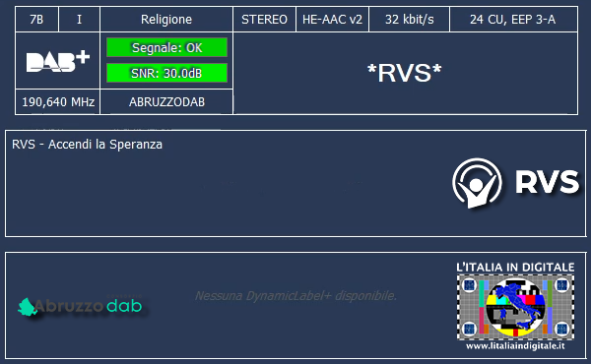Select the 'STEREO' audio mode cell
Image resolution: width=591 pixels, height=364 pixels.
click(264, 20)
